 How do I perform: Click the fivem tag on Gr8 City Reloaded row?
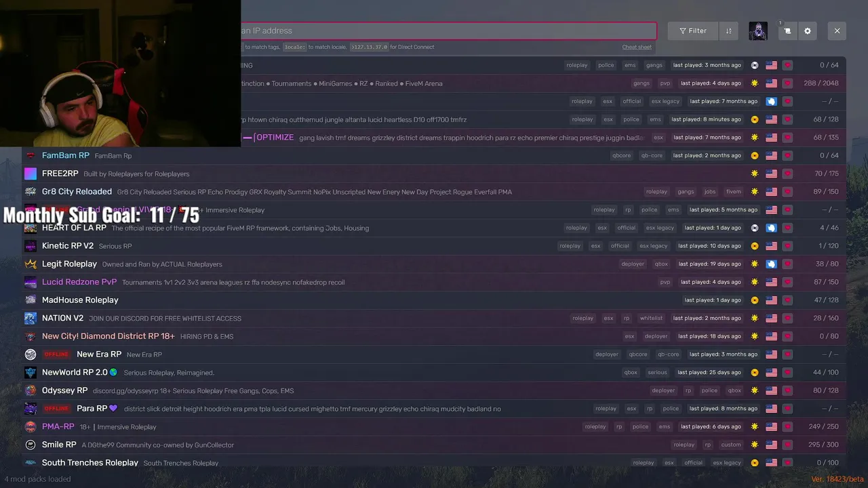(x=733, y=192)
